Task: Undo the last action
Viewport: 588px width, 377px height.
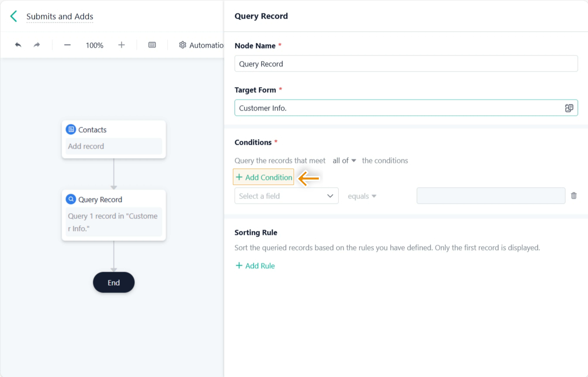Action: point(18,45)
